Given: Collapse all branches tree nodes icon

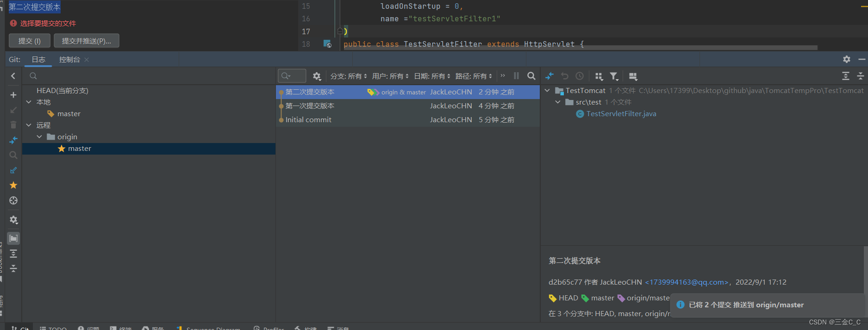Looking at the screenshot, I should (x=13, y=268).
